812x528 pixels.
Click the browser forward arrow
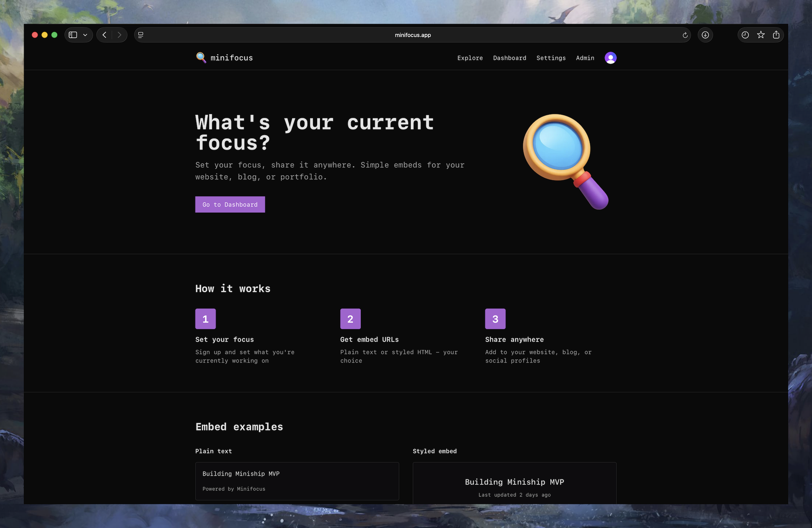pyautogui.click(x=119, y=35)
